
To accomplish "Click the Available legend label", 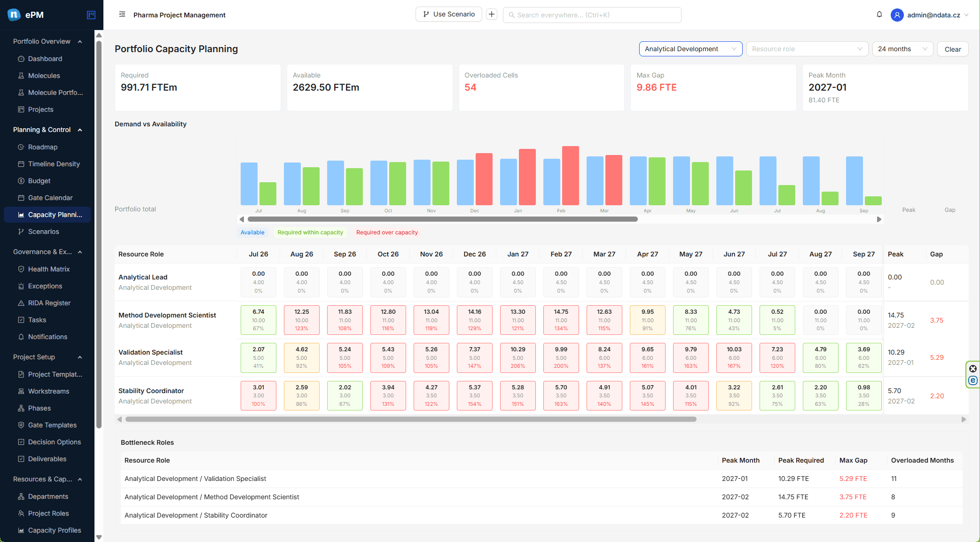I will pyautogui.click(x=252, y=232).
